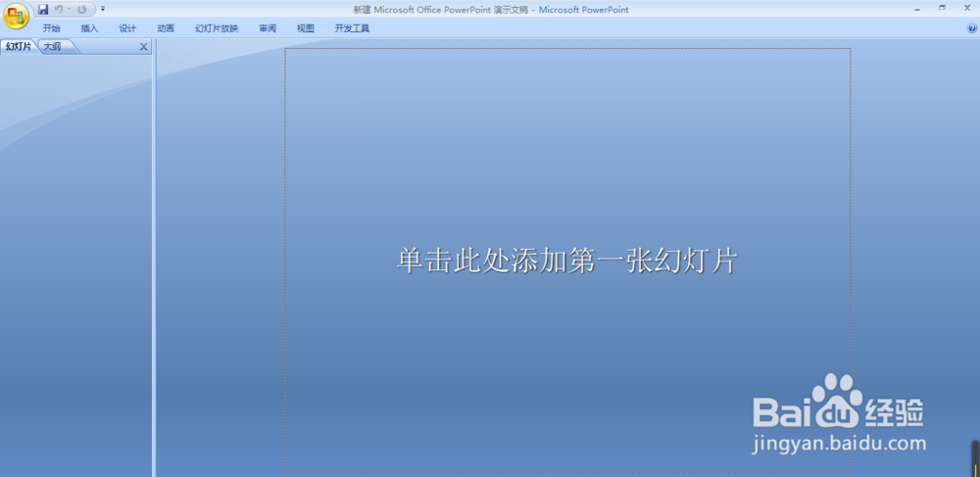Click the Undo arrow in quick access toolbar

click(59, 10)
